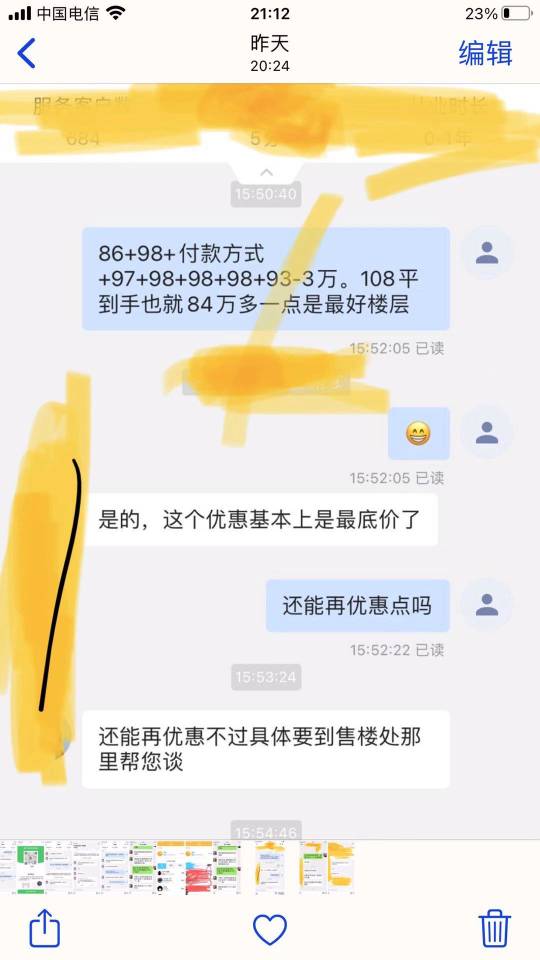This screenshot has width=540, height=960.
Task: Open the last thumbnail in photo strip
Action: pyautogui.click(x=341, y=867)
